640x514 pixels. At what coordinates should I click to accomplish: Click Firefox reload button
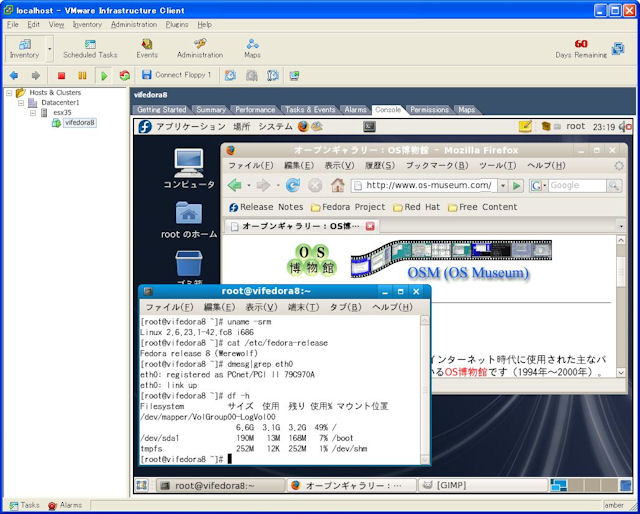coord(293,185)
